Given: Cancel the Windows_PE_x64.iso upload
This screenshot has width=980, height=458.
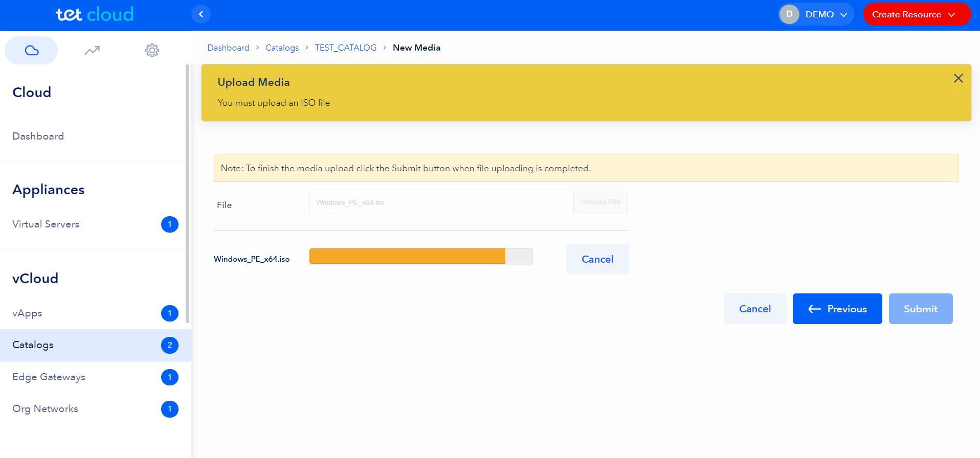Looking at the screenshot, I should pos(597,259).
